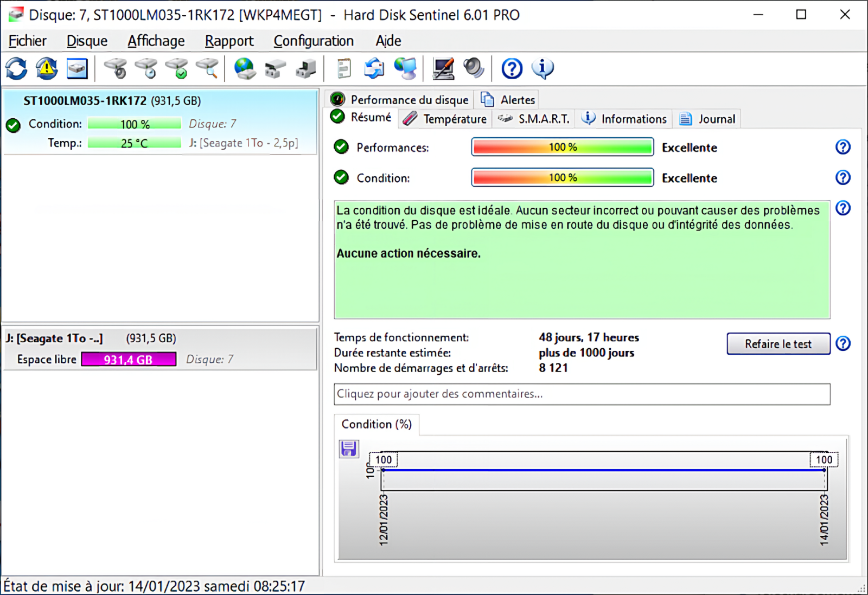Click the disk with magnifying glass icon
The height and width of the screenshot is (595, 868).
(x=207, y=68)
